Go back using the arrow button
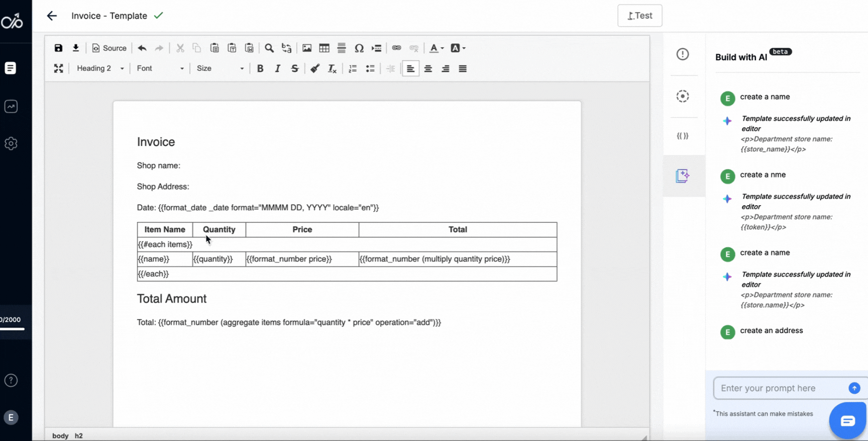 point(52,16)
